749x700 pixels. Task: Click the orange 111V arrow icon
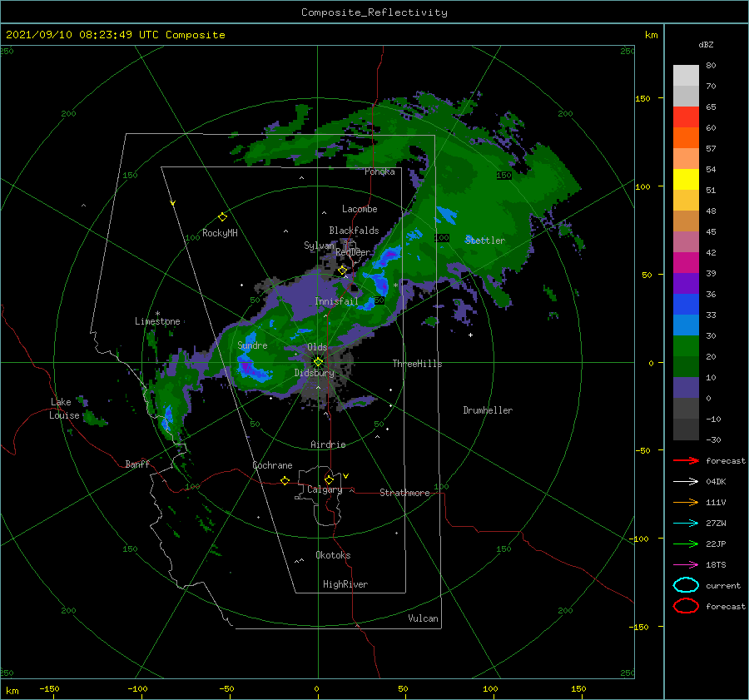[686, 502]
